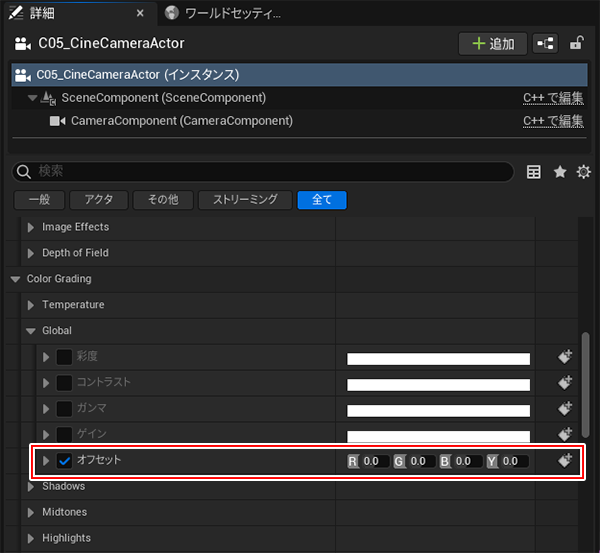Toggle the details panel lock icon
The height and width of the screenshot is (553, 600).
[x=577, y=44]
